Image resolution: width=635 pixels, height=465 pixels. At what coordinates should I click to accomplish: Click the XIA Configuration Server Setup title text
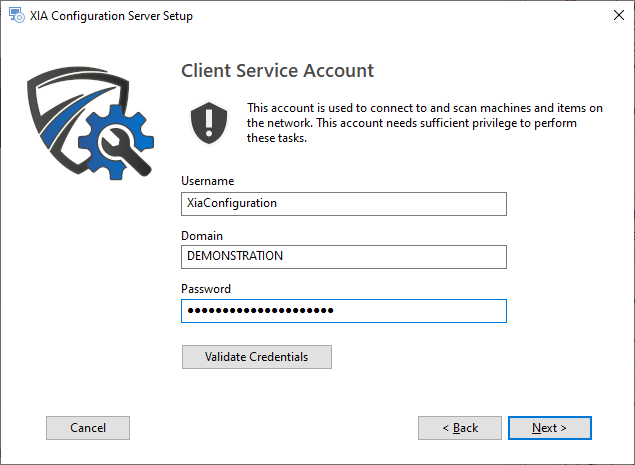tap(111, 16)
